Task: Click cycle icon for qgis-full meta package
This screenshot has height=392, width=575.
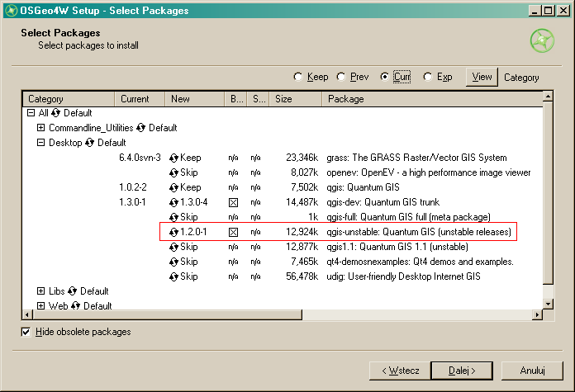Action: tap(173, 217)
